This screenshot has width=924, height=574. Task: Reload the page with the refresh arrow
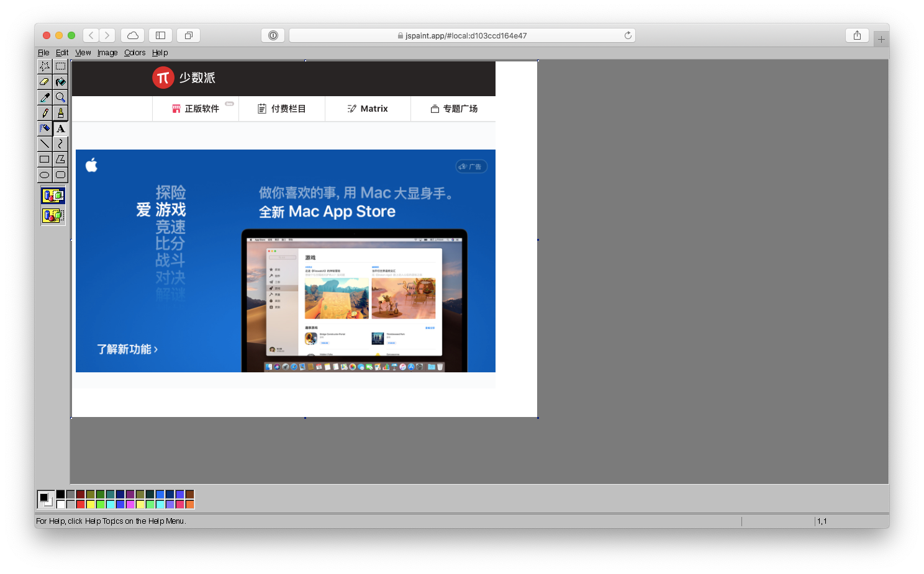628,35
